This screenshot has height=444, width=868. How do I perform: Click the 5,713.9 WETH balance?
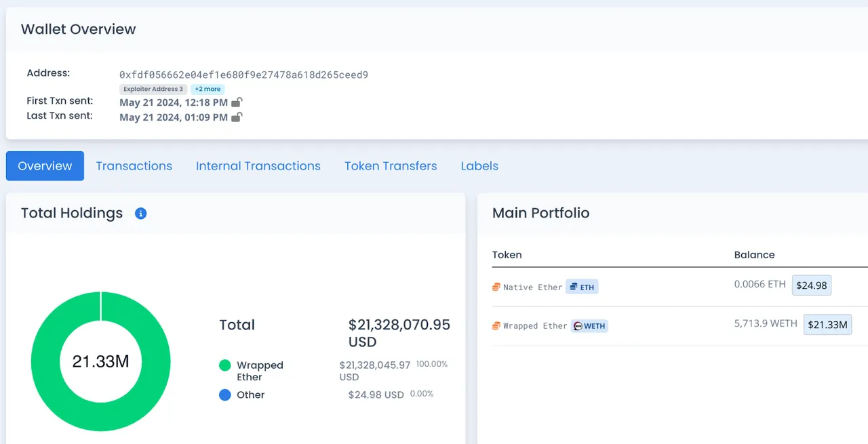coord(766,323)
